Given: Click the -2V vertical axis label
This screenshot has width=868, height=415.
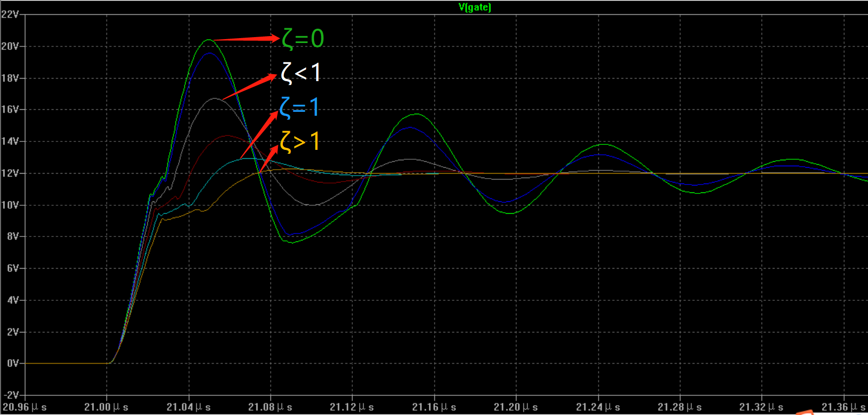Looking at the screenshot, I should [11, 395].
